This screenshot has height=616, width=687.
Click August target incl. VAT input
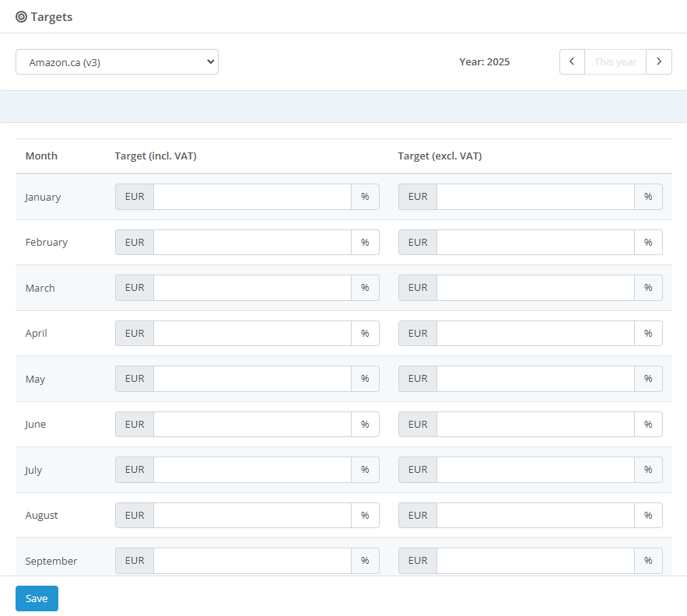pyautogui.click(x=252, y=515)
